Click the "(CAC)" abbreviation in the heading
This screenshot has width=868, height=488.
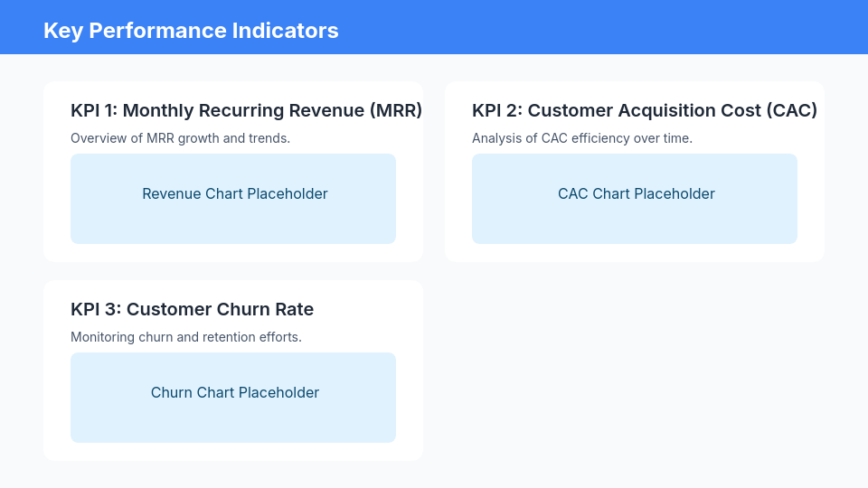click(792, 111)
